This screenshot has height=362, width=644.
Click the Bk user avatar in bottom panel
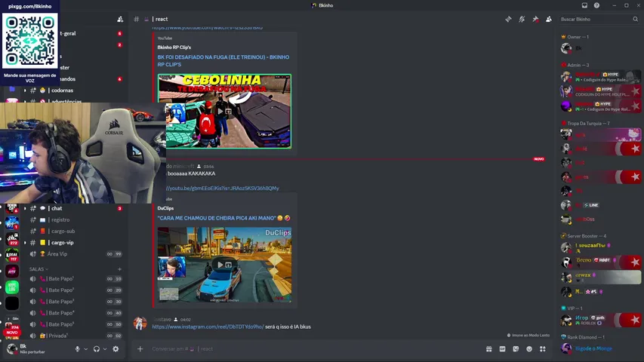click(x=12, y=349)
